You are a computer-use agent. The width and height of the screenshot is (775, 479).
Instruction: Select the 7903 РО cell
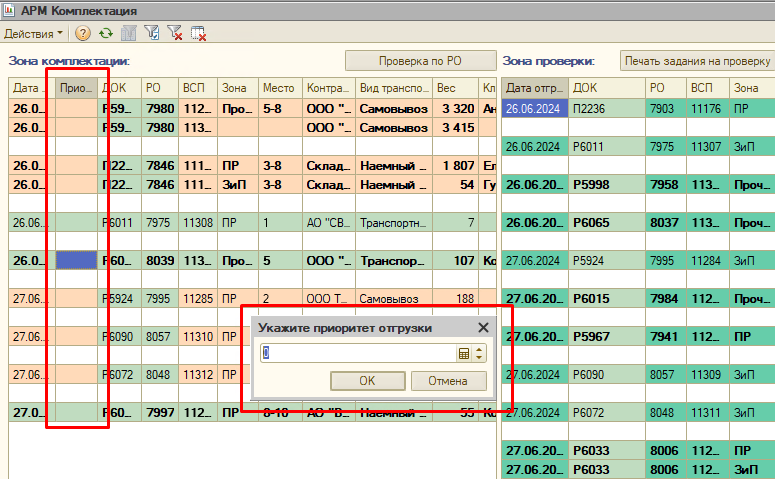tap(665, 109)
